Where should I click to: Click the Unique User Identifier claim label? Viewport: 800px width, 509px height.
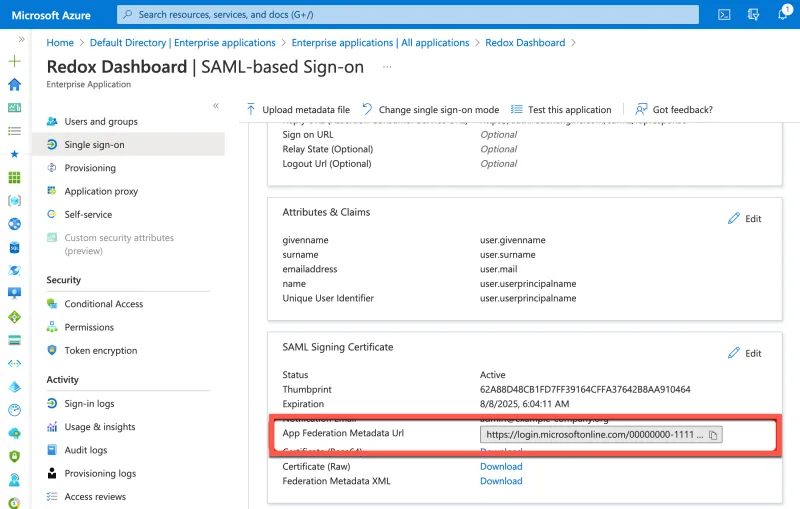pos(328,298)
